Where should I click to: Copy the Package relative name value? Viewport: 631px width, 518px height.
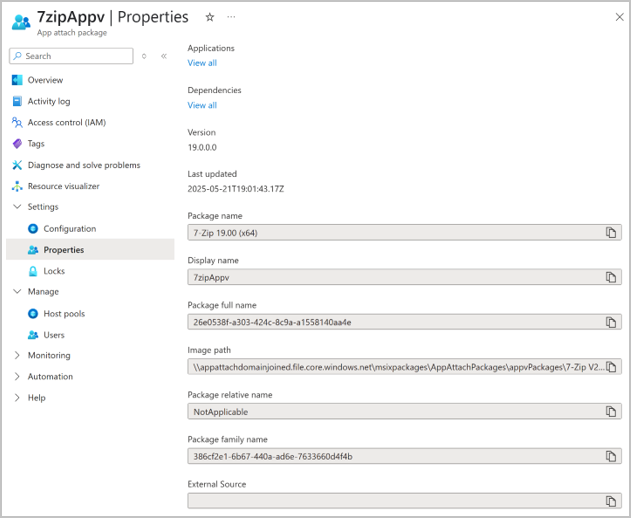coord(611,411)
